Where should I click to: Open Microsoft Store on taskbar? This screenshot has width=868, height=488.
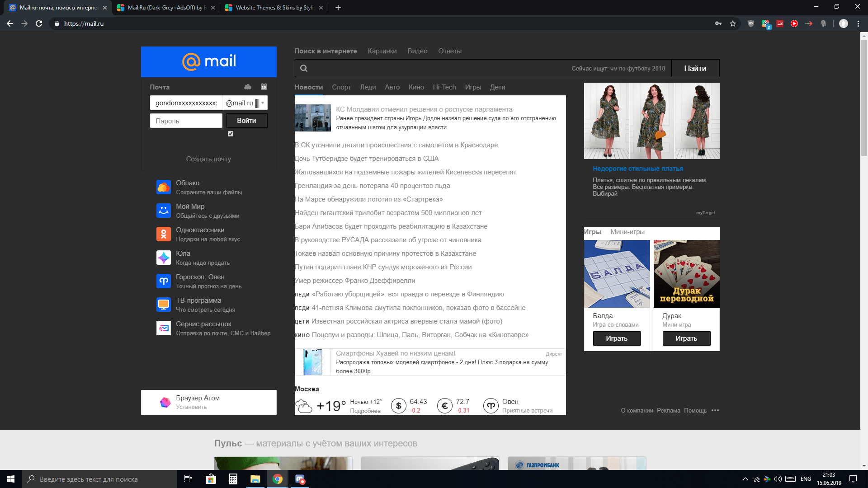[x=211, y=479]
